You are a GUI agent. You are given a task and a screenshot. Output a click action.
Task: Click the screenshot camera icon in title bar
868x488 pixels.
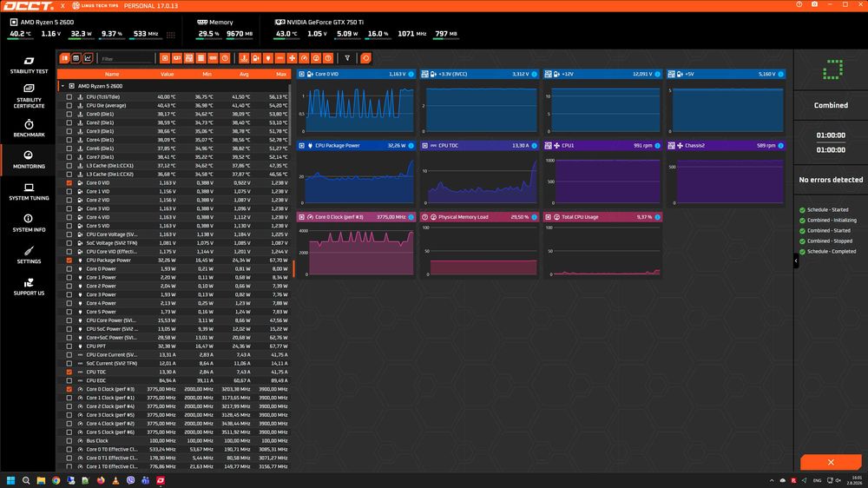point(814,4)
